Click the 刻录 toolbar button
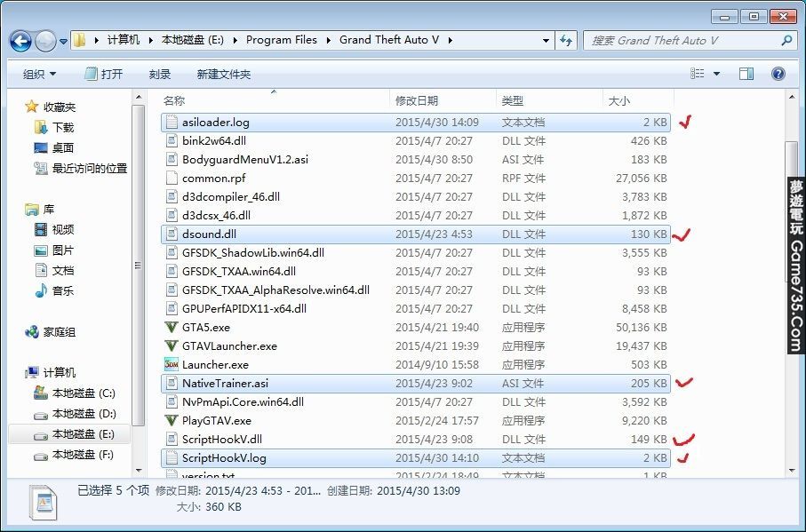This screenshot has width=806, height=532. click(x=160, y=74)
